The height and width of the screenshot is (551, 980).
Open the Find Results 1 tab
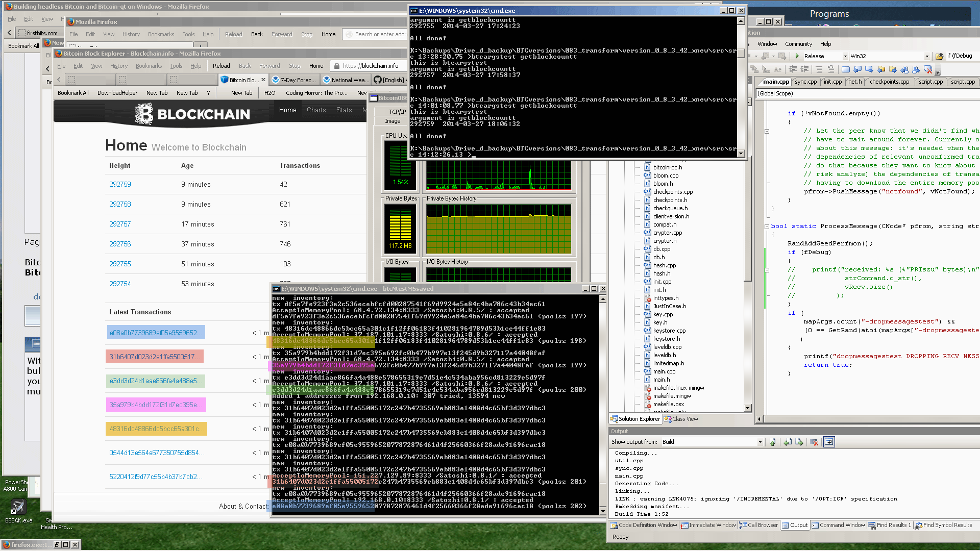pos(890,525)
